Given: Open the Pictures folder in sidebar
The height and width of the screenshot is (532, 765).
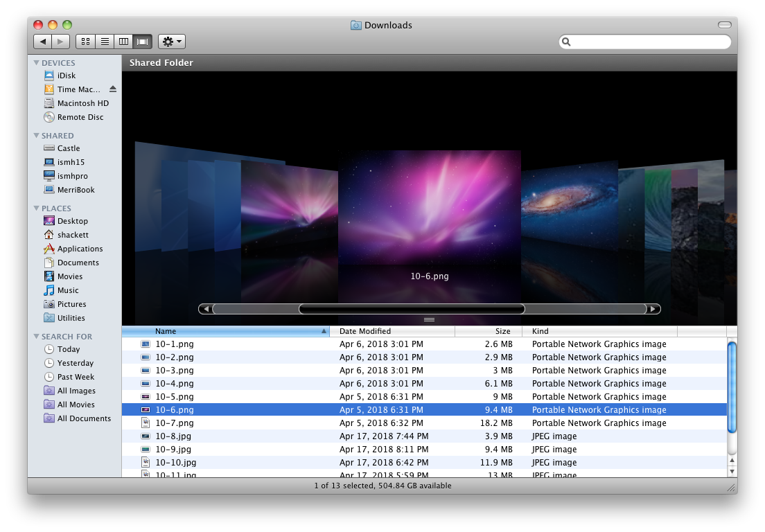Looking at the screenshot, I should 72,303.
